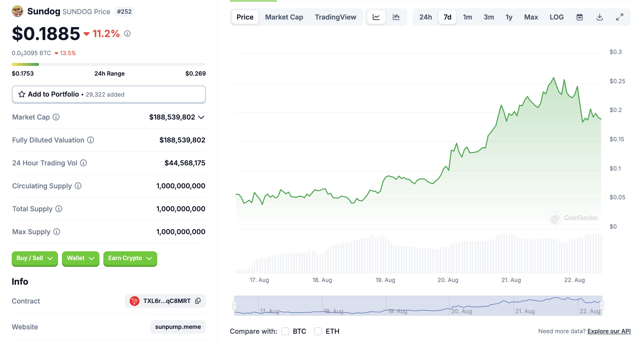Select 1y time range

coord(509,17)
